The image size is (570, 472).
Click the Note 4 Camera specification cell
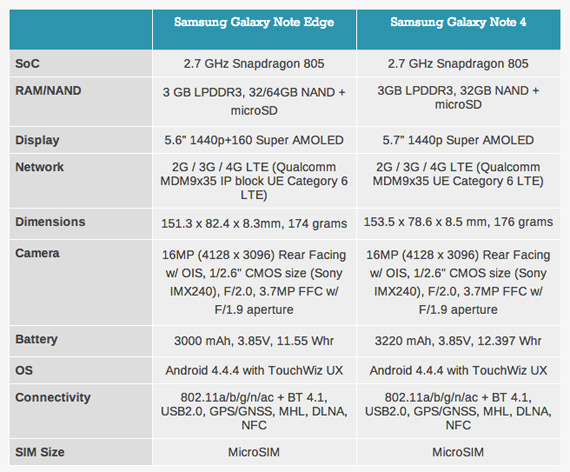pos(458,282)
